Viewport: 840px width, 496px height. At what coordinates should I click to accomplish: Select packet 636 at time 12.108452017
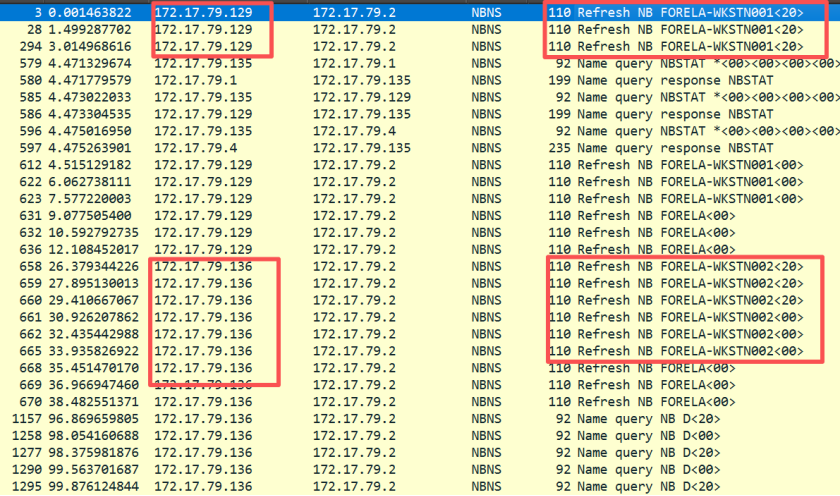(x=420, y=250)
